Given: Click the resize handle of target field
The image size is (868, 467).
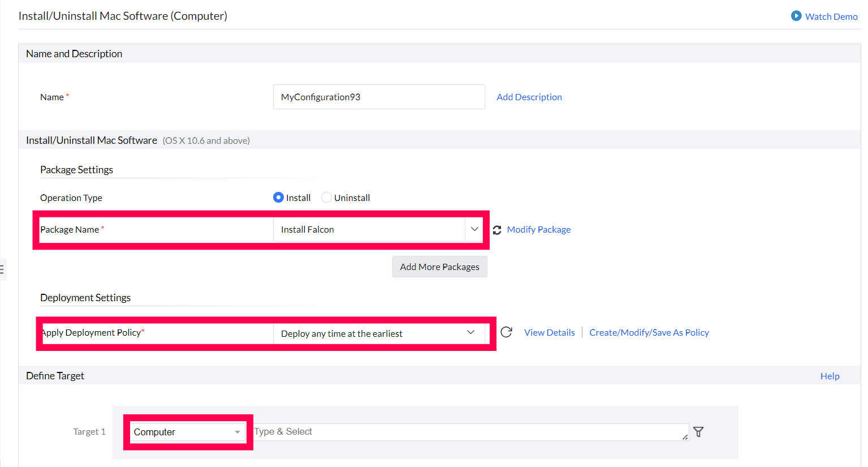Looking at the screenshot, I should (685, 437).
